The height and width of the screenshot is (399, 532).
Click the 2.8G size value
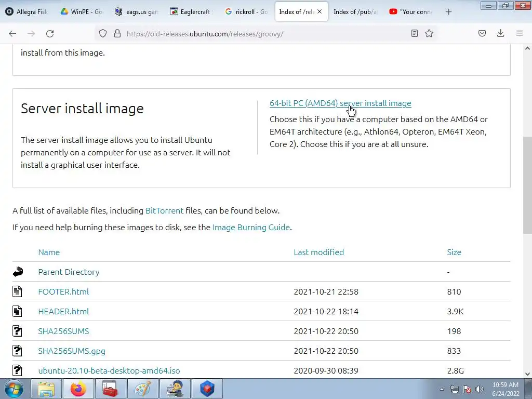pyautogui.click(x=455, y=370)
